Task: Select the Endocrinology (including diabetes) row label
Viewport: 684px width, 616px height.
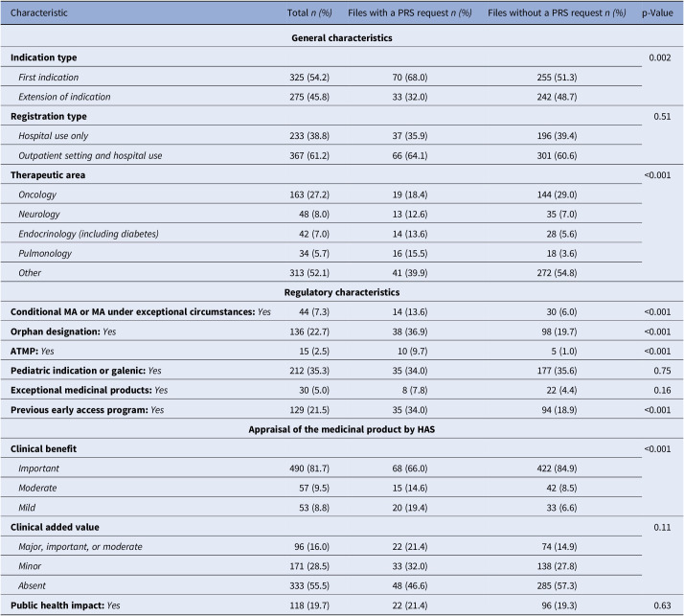Action: tap(88, 234)
